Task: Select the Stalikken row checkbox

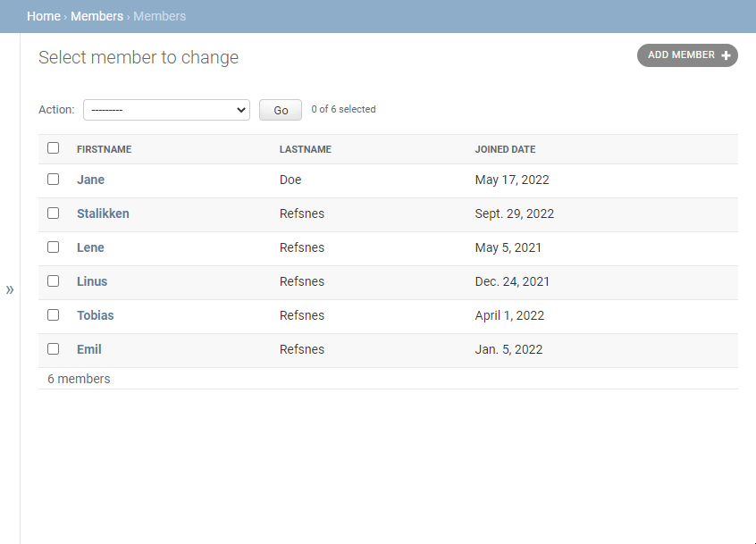Action: (54, 213)
